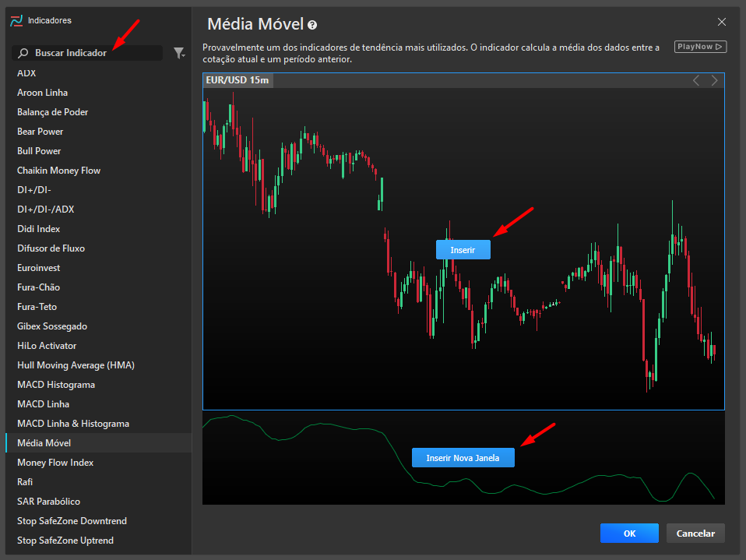Choose HiLo Activator from indicators
746x560 pixels.
[x=46, y=346]
